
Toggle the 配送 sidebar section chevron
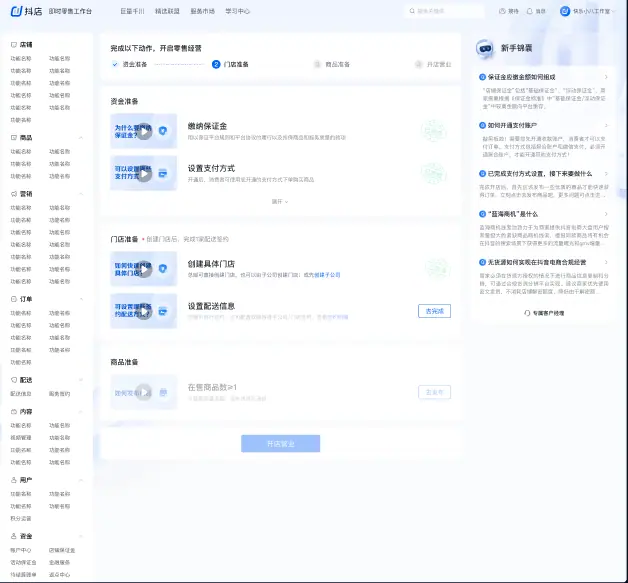81,380
